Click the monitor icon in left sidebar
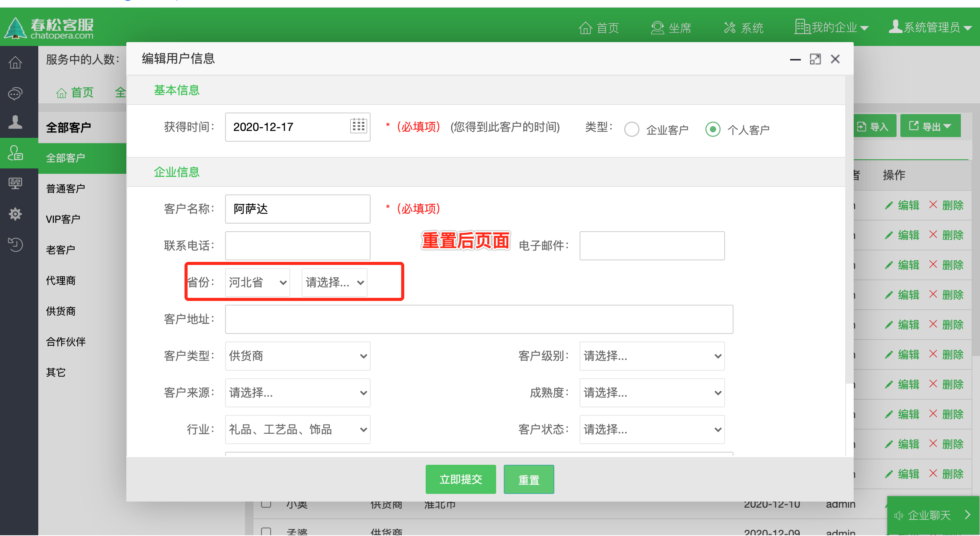 (15, 184)
